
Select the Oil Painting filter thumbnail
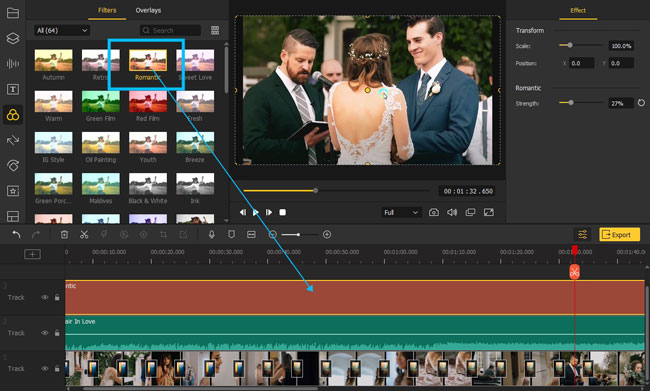click(101, 143)
